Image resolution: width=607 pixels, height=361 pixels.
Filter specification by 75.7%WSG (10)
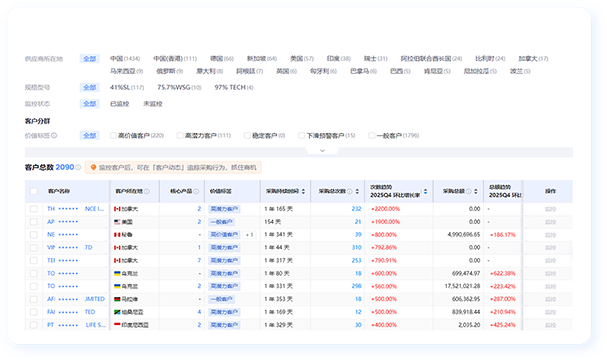point(179,87)
